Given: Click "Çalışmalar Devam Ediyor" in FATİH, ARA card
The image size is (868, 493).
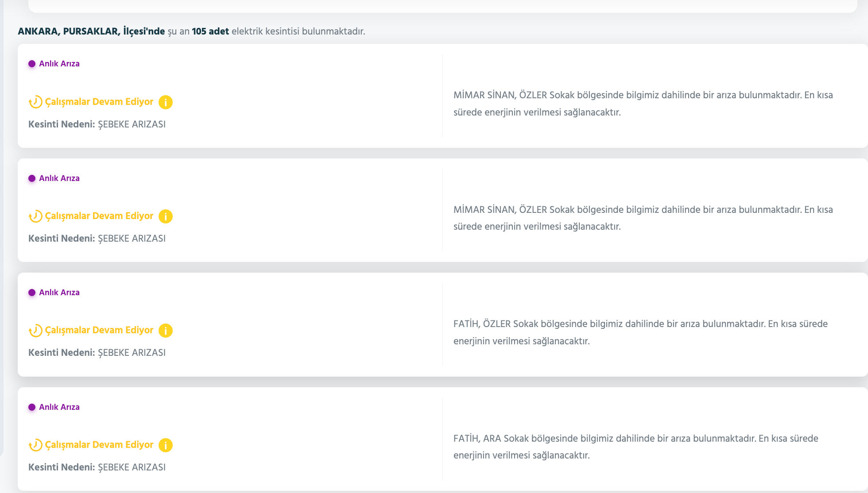Looking at the screenshot, I should pyautogui.click(x=99, y=445).
